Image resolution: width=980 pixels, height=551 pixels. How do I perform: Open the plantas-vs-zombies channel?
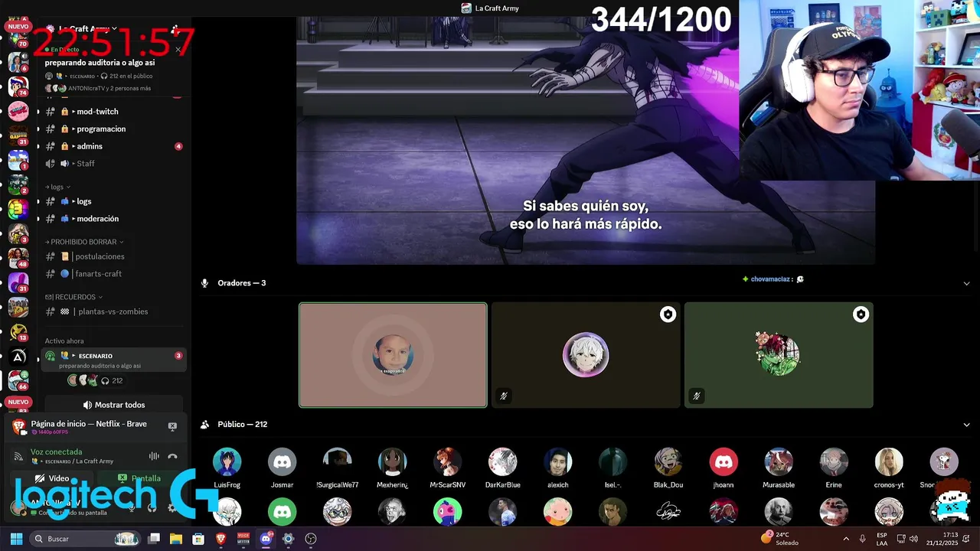click(x=115, y=311)
